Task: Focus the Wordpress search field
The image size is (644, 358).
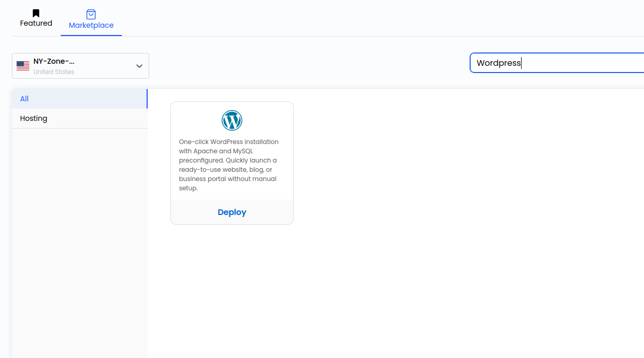Action: pyautogui.click(x=557, y=63)
